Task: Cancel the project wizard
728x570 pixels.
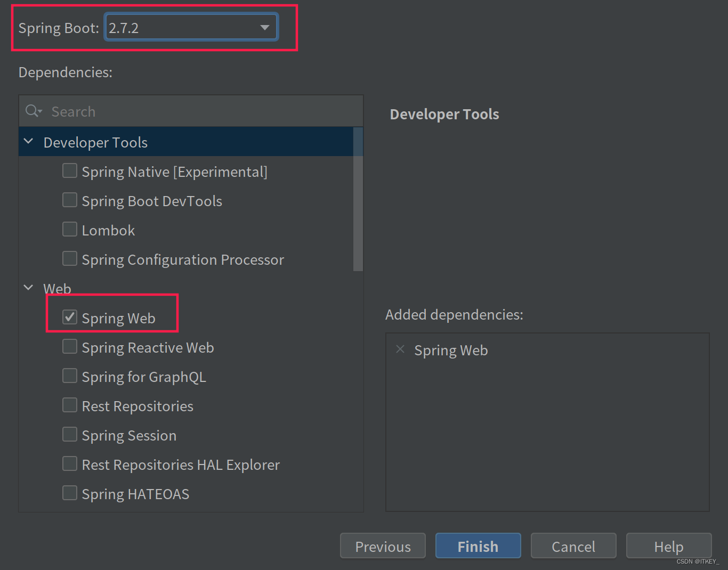Action: tap(573, 546)
